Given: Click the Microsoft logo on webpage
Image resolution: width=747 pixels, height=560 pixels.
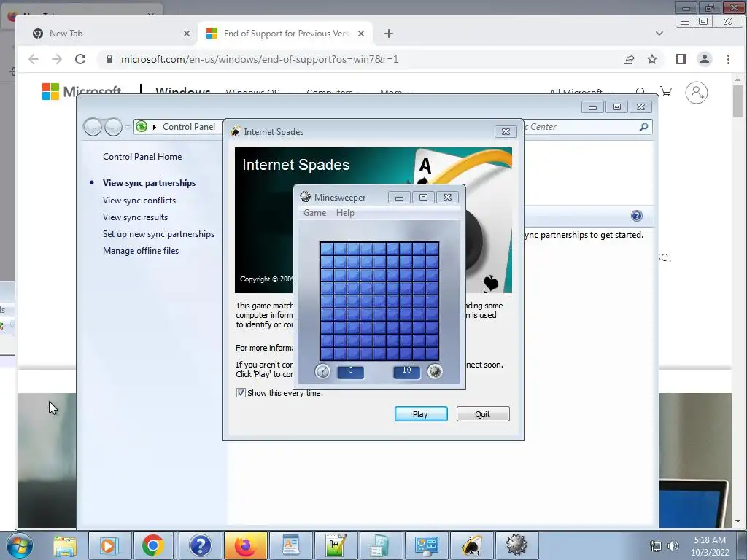Looking at the screenshot, I should [x=82, y=90].
